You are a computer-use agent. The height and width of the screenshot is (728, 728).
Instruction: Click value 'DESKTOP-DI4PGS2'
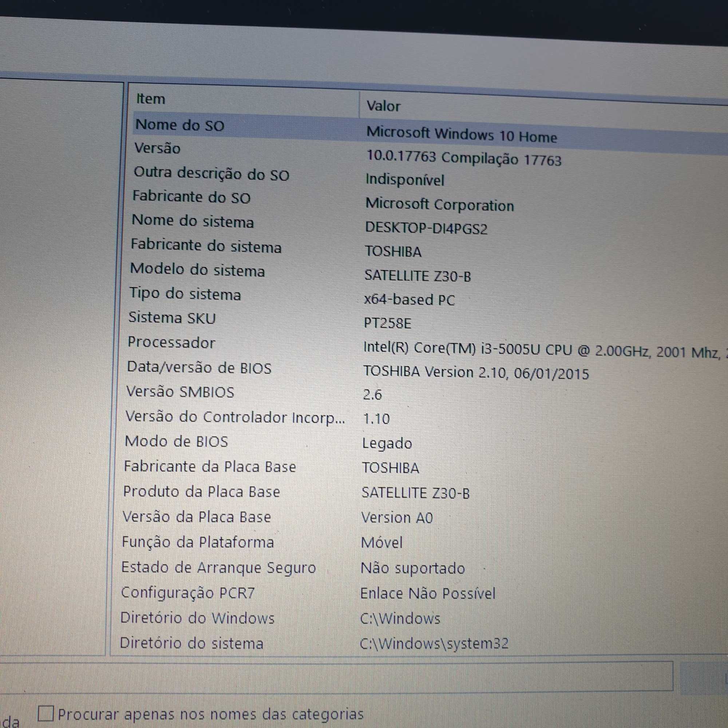pos(426,228)
